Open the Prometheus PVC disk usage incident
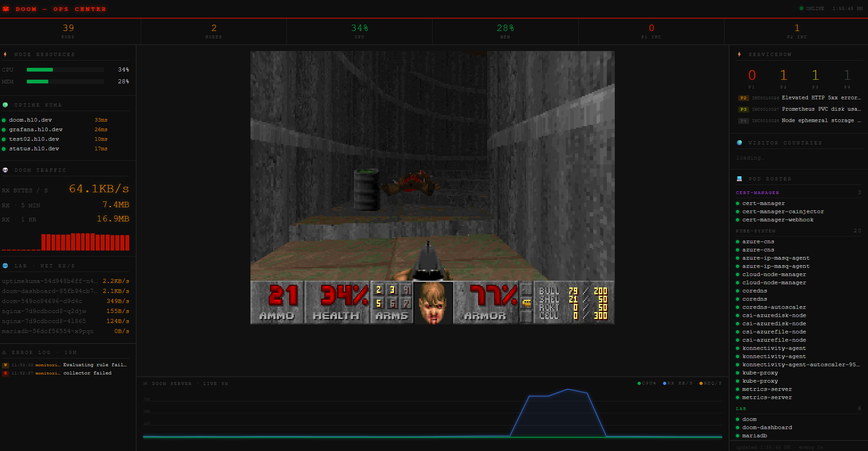This screenshot has height=451, width=868. [799, 109]
